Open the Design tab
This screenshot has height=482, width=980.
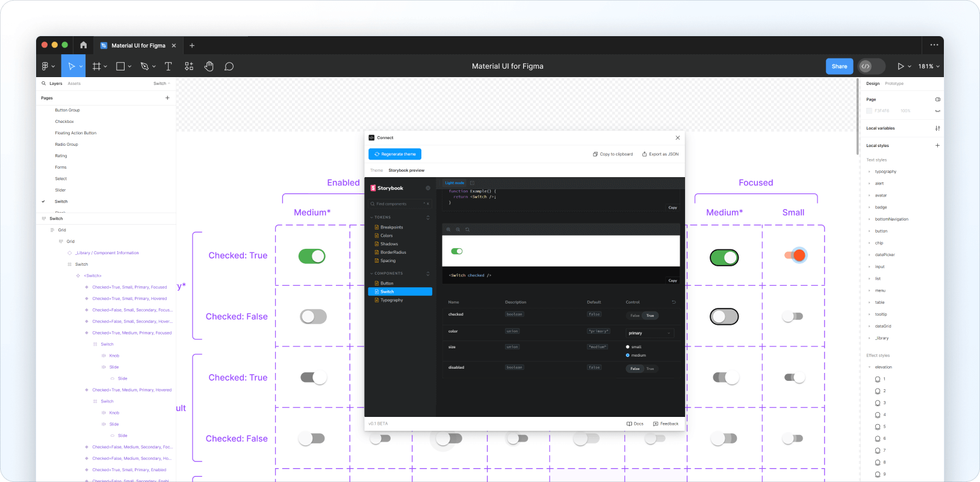tap(873, 83)
